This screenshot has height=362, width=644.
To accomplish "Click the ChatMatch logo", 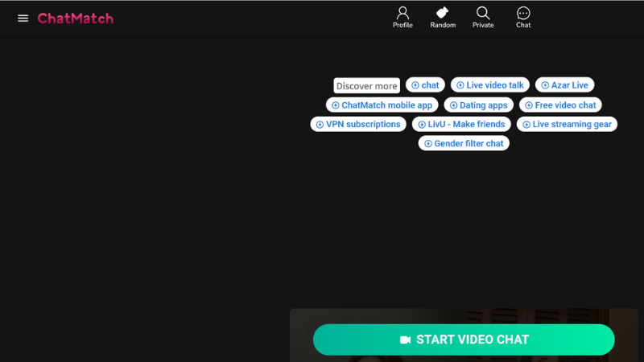I will (x=76, y=19).
